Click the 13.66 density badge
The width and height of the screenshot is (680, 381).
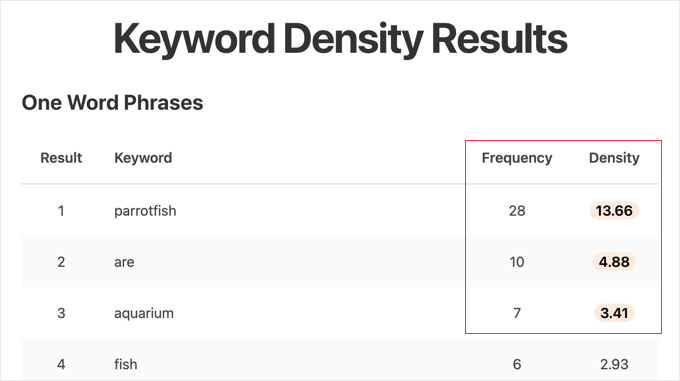(x=614, y=211)
